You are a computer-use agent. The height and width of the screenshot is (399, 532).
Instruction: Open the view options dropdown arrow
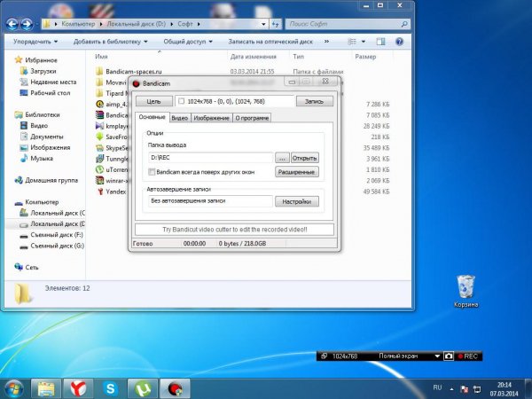(x=364, y=42)
